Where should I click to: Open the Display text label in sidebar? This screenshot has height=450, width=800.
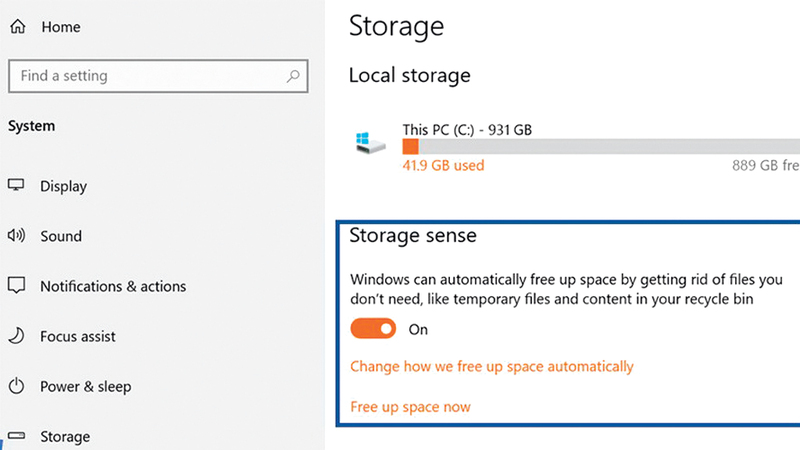pos(63,186)
